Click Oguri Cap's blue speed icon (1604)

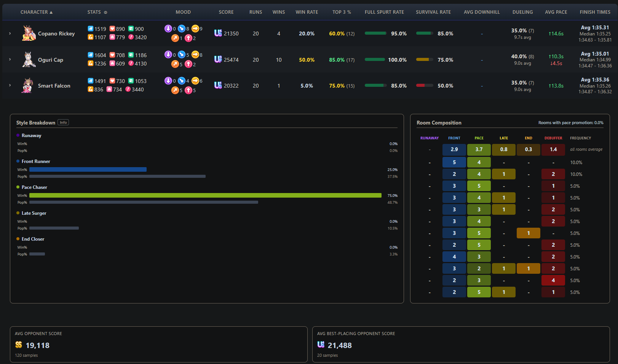point(91,55)
